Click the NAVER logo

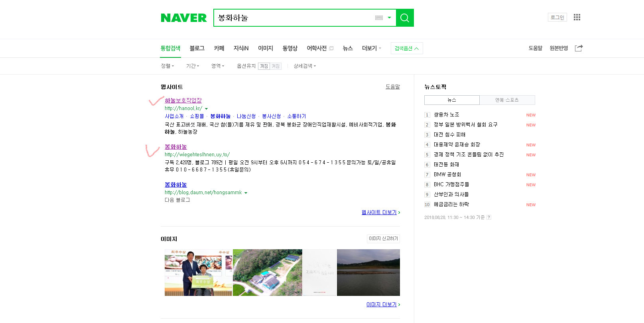coord(184,18)
